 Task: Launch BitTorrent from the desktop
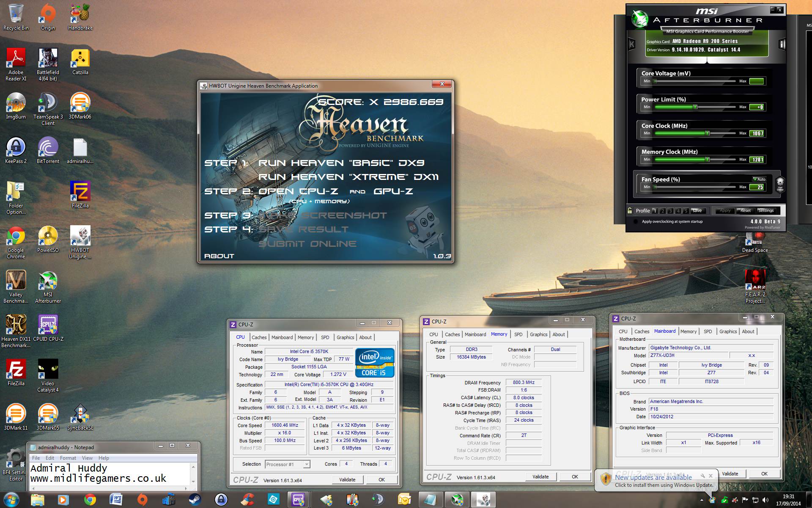tap(48, 150)
